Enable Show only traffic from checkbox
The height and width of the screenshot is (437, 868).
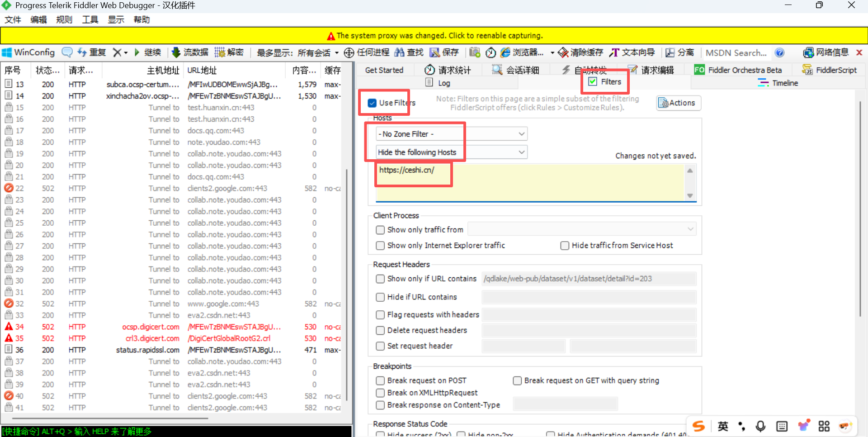click(x=380, y=230)
